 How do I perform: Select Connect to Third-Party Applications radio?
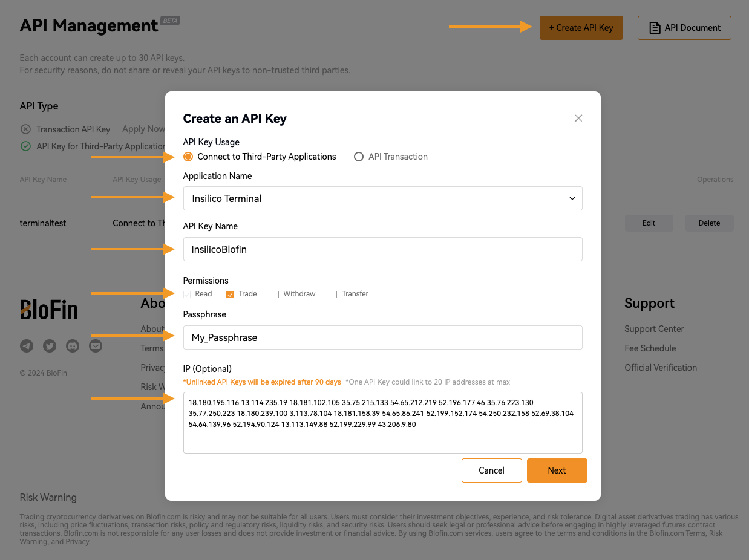click(188, 157)
